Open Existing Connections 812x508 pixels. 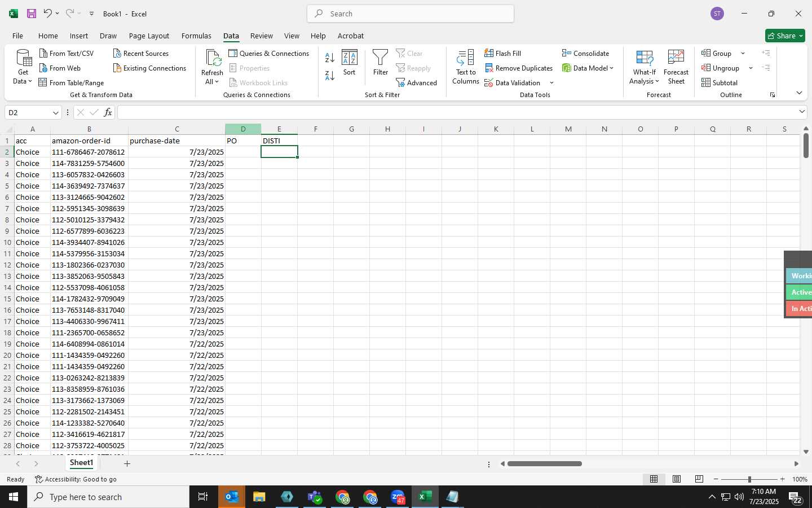149,68
